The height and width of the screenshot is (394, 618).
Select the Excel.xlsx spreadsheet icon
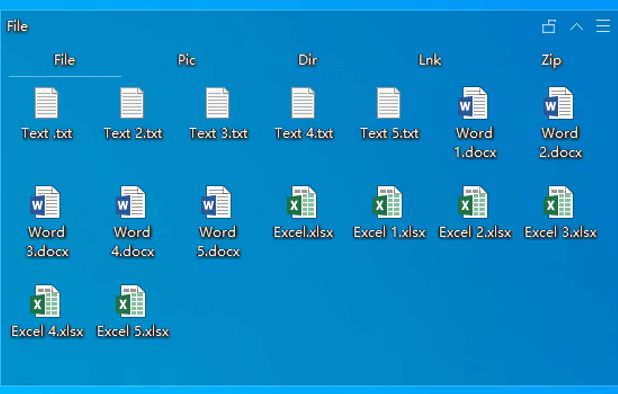pyautogui.click(x=302, y=202)
